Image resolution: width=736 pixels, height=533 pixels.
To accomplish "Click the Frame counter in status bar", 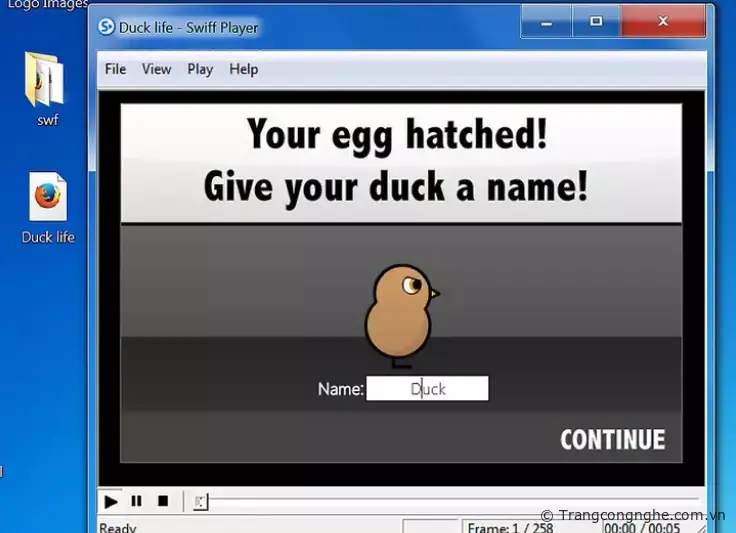I will tap(510, 527).
